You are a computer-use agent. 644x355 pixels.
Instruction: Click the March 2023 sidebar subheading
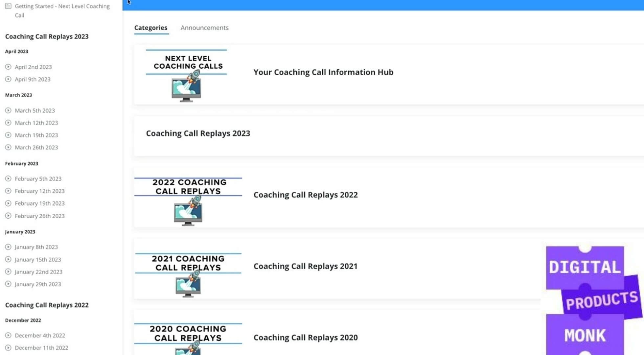coord(18,95)
